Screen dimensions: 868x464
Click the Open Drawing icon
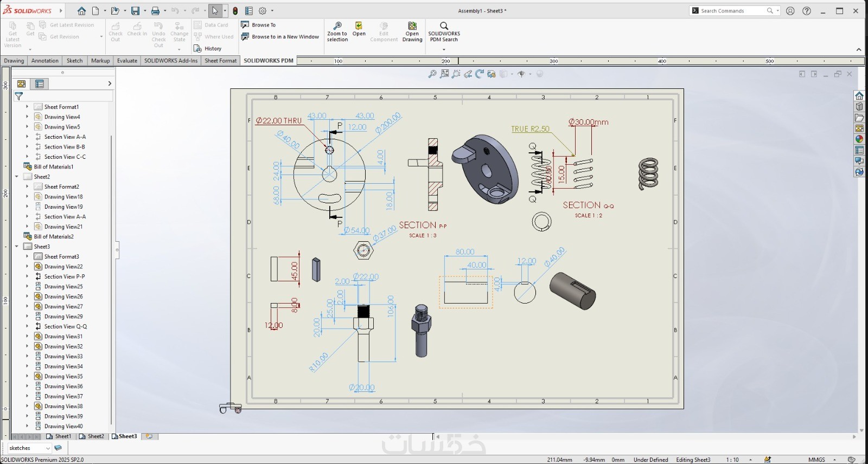click(x=412, y=27)
